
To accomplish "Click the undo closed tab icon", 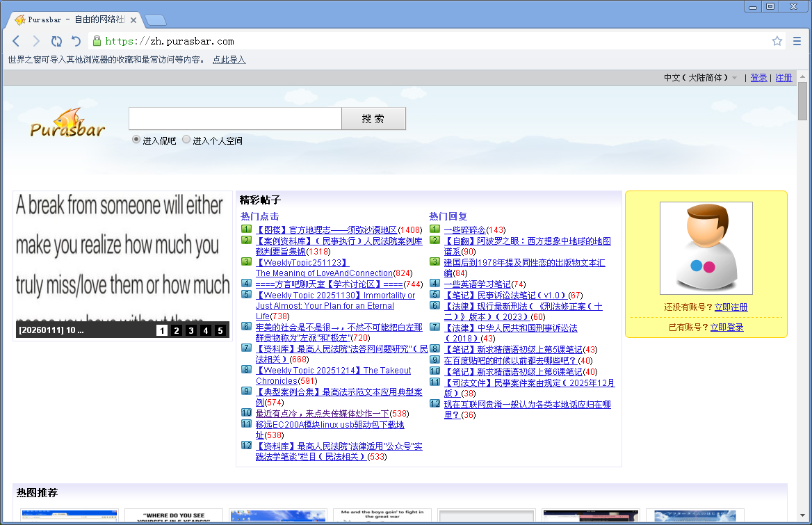I will (76, 41).
